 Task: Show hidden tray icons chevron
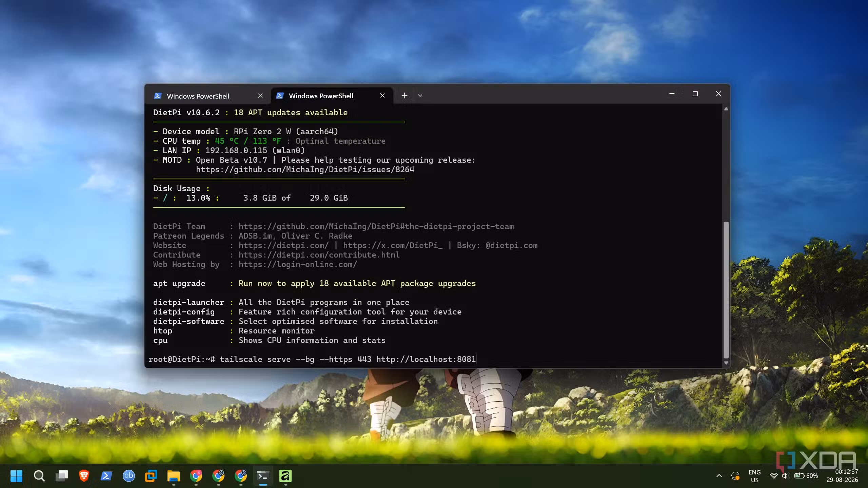coord(719,476)
